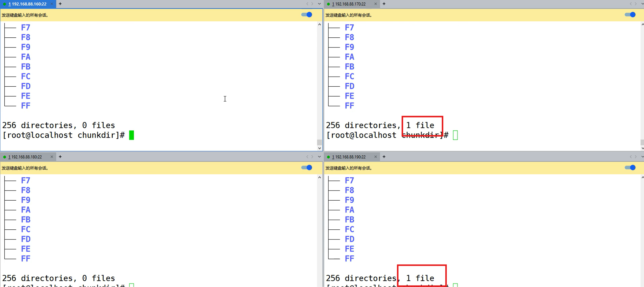Toggle send-keyboard-input switch in 192.168.88.180 pane
The image size is (644, 287).
point(307,168)
